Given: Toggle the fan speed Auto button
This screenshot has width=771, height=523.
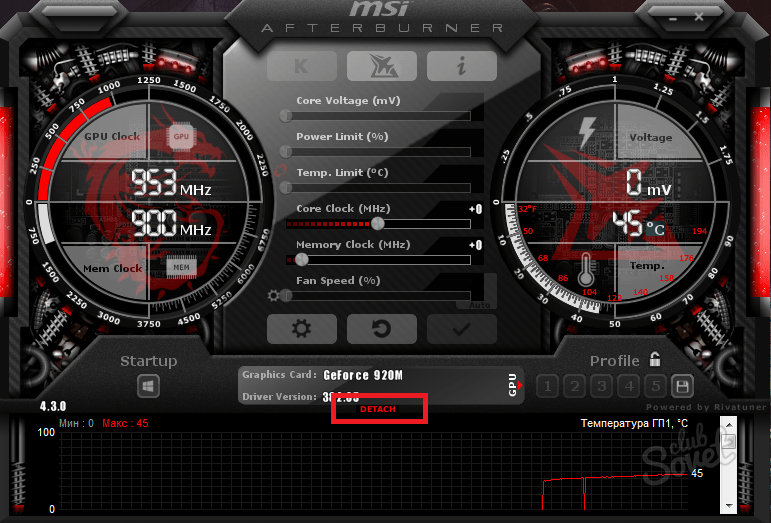Looking at the screenshot, I should (x=479, y=305).
